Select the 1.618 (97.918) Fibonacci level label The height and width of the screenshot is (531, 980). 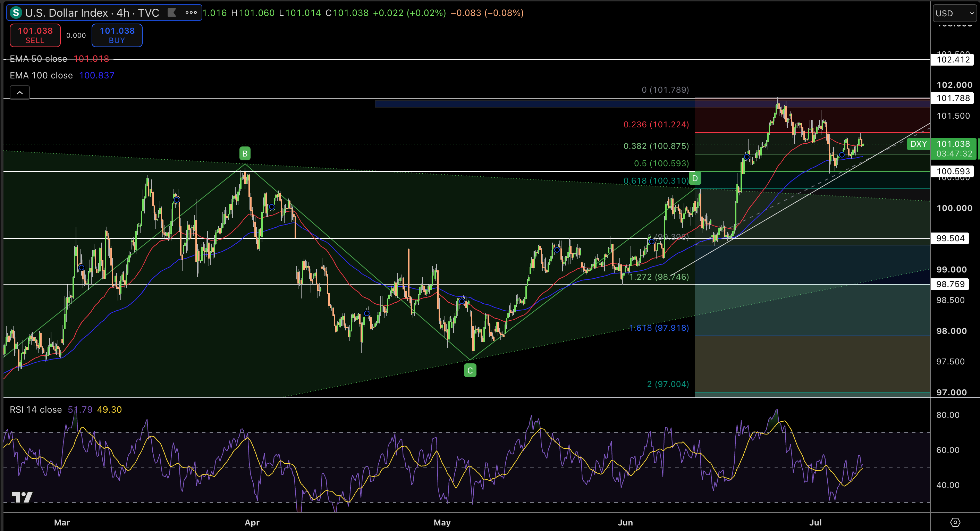click(x=659, y=328)
